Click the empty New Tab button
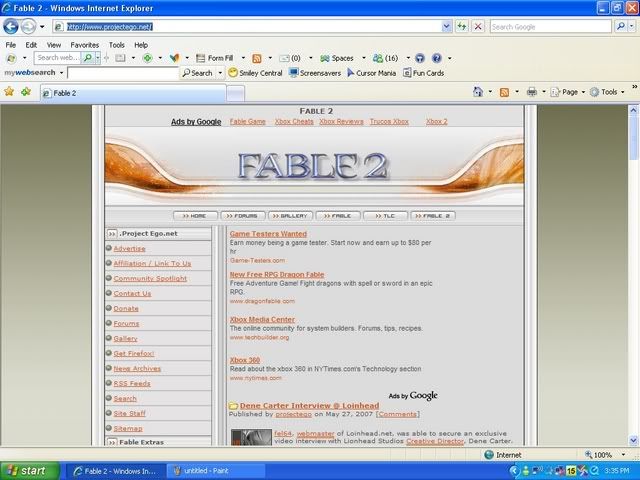This screenshot has height=480, width=640. [236, 93]
